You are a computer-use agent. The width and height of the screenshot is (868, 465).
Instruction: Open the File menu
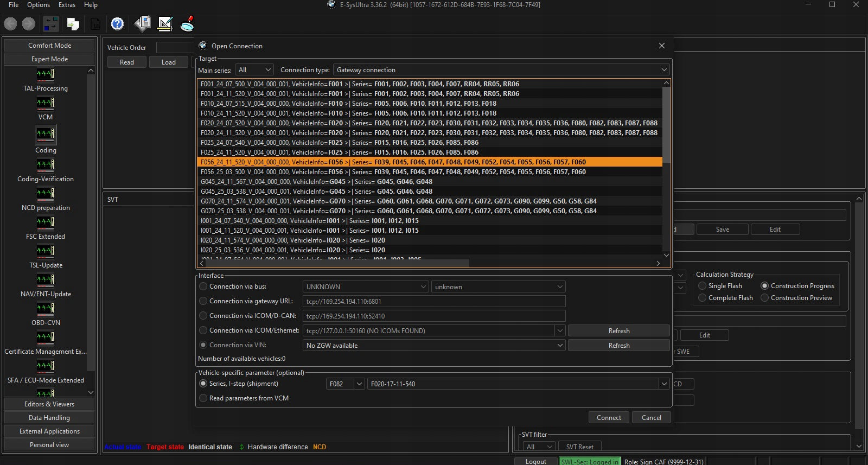point(14,5)
